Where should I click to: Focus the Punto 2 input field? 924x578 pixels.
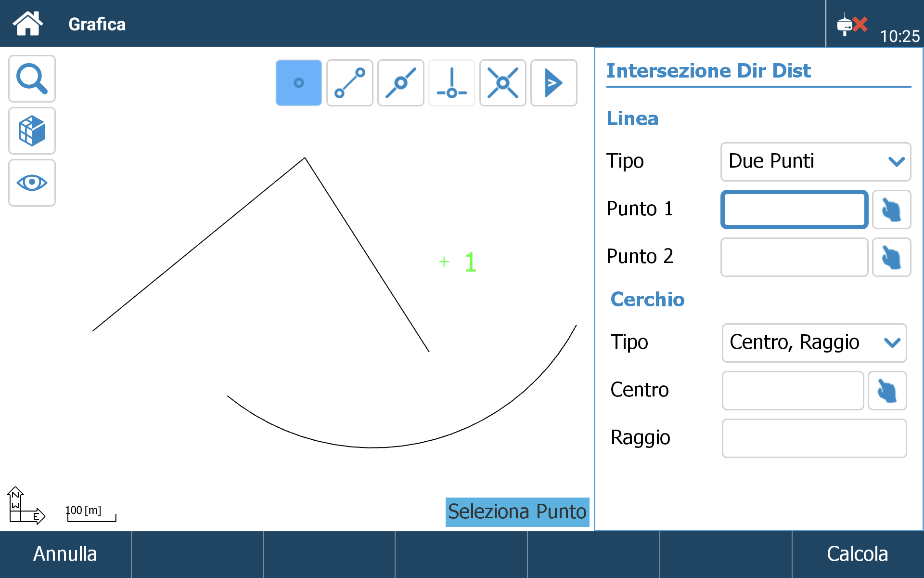[794, 257]
